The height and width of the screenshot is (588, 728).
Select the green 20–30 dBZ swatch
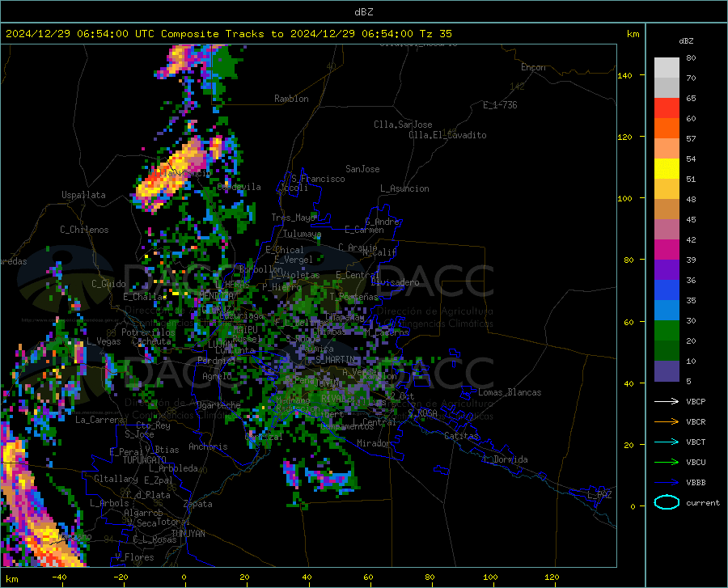click(x=667, y=331)
